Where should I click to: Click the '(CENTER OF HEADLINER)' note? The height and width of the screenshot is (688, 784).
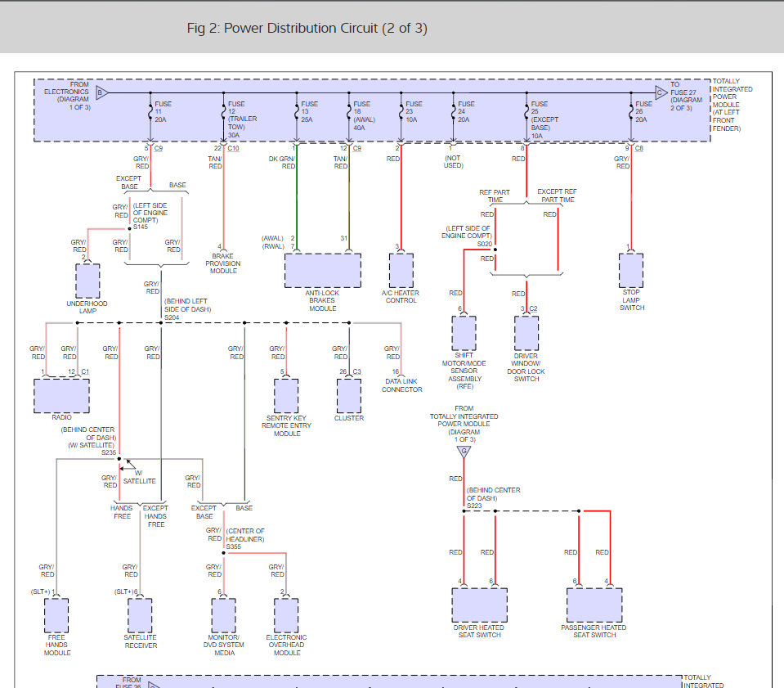pyautogui.click(x=245, y=535)
